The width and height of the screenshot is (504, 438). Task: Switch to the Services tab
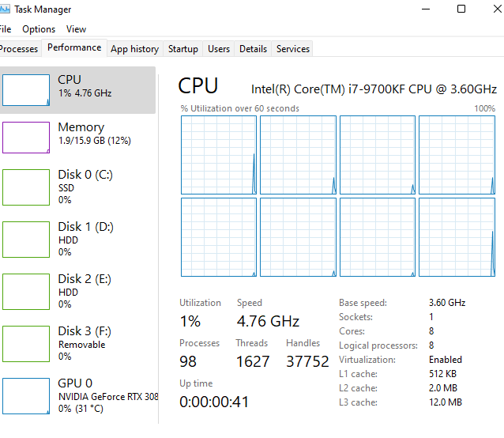(292, 49)
